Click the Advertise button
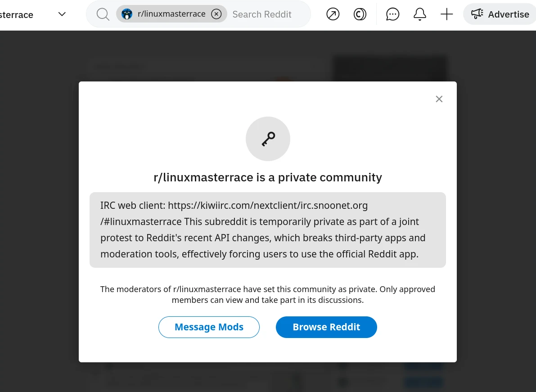The height and width of the screenshot is (392, 536). pyautogui.click(x=500, y=14)
